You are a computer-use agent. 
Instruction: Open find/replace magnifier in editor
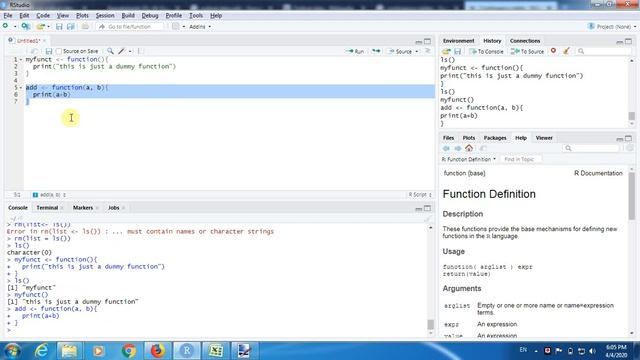point(110,51)
